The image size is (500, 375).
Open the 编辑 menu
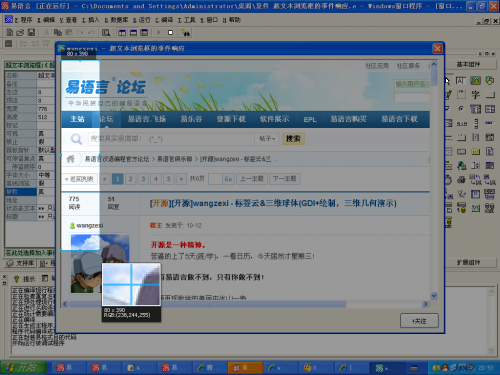pyautogui.click(x=46, y=20)
